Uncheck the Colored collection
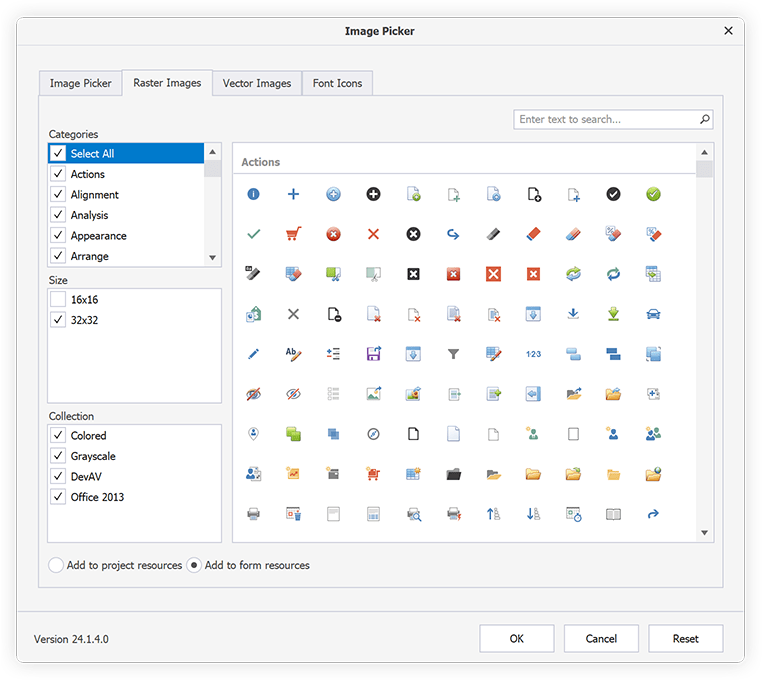Screen dimensions: 763x680 (x=58, y=435)
